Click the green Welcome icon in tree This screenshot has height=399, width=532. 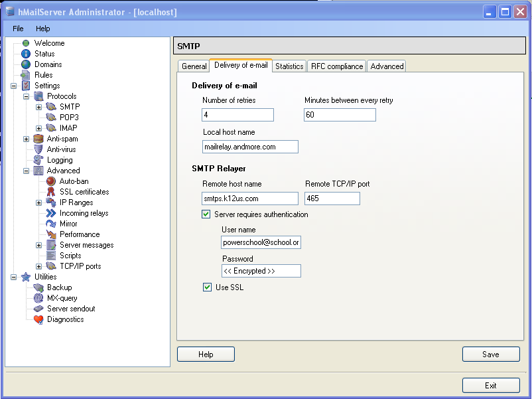tap(26, 43)
